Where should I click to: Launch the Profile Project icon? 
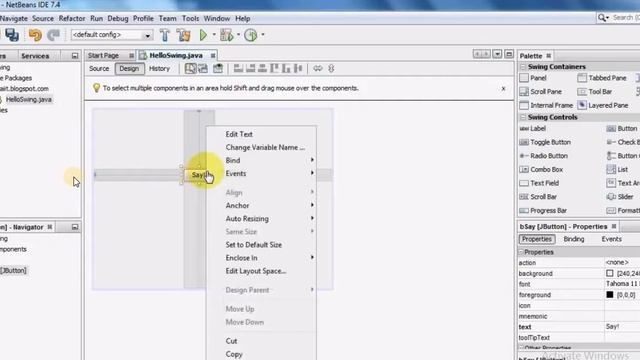click(x=251, y=35)
